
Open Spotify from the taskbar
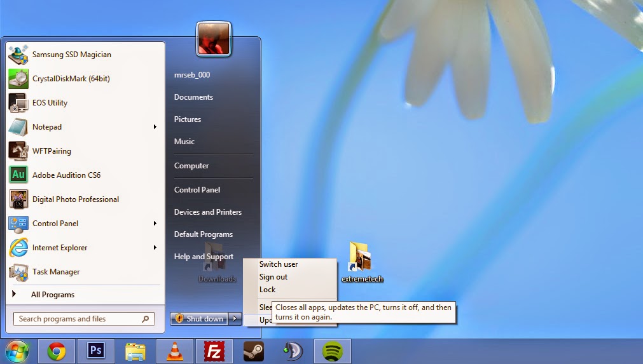(x=332, y=351)
